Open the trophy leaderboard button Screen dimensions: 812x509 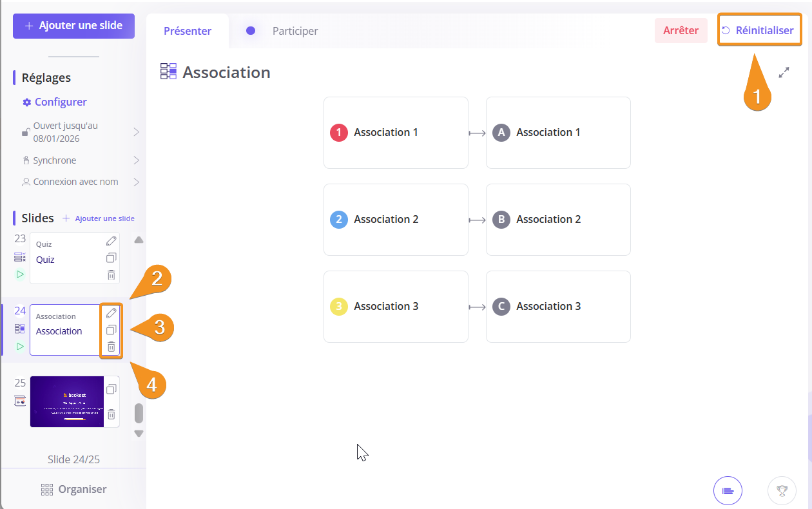click(782, 491)
